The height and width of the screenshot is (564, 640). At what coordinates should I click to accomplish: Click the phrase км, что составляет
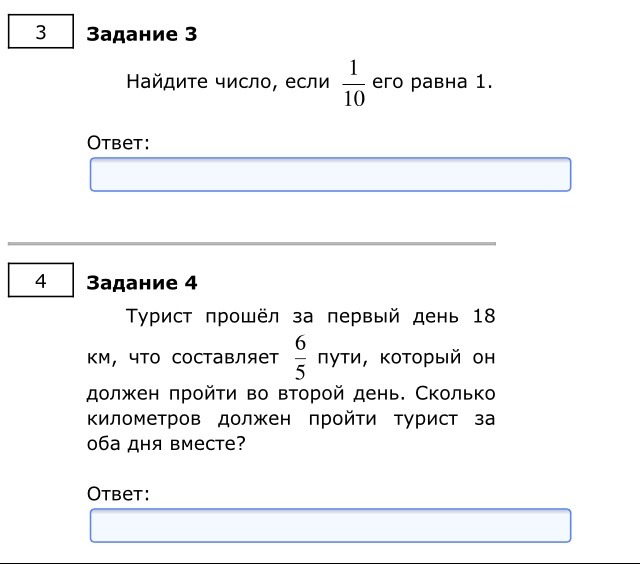pyautogui.click(x=183, y=357)
